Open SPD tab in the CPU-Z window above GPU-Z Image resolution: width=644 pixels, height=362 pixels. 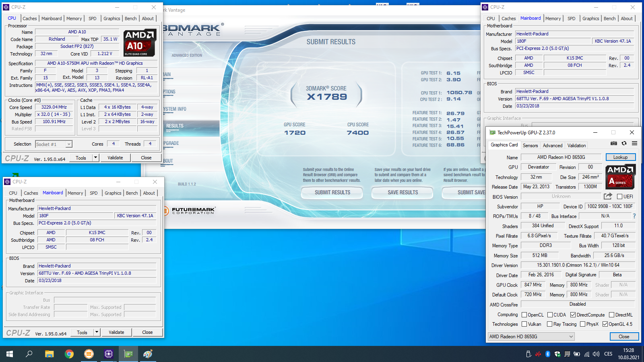[x=572, y=19]
